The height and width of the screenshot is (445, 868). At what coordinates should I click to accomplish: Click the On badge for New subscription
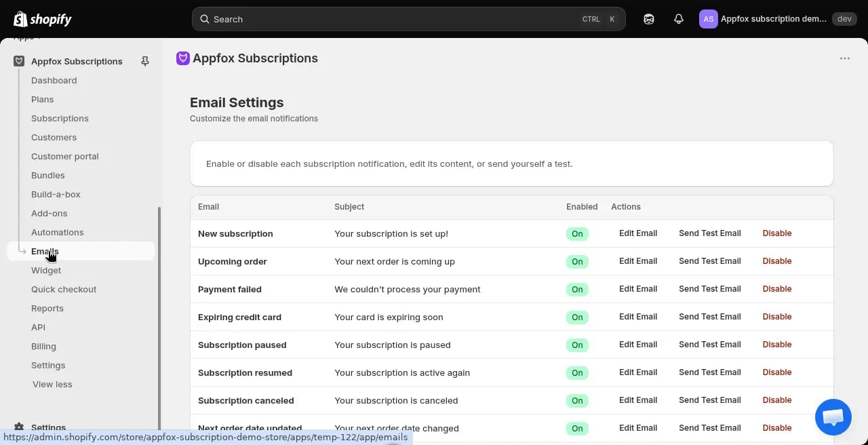pos(577,234)
